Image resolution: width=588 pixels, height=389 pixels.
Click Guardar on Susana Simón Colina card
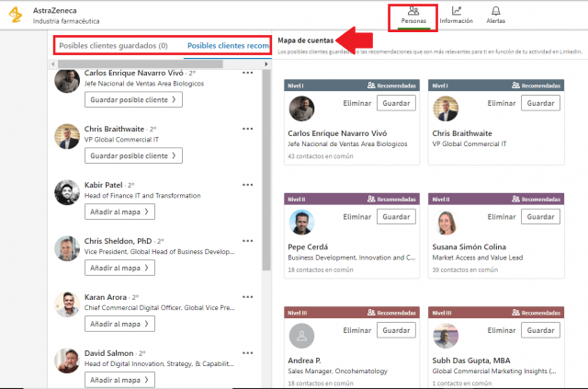pyautogui.click(x=540, y=217)
